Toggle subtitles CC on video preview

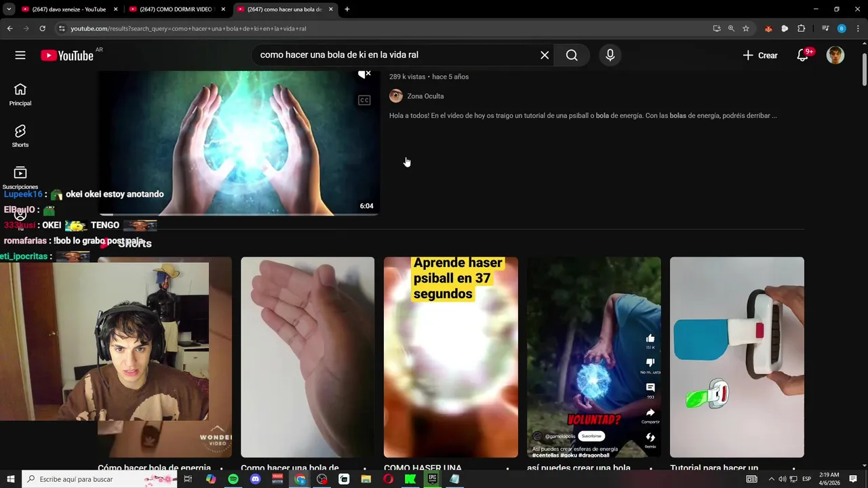[364, 100]
